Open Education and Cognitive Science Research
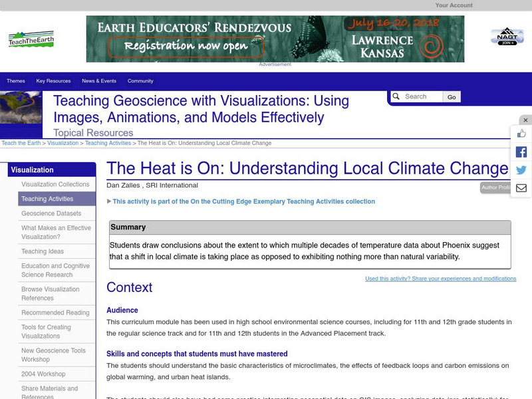The width and height of the screenshot is (532, 399). [57, 271]
